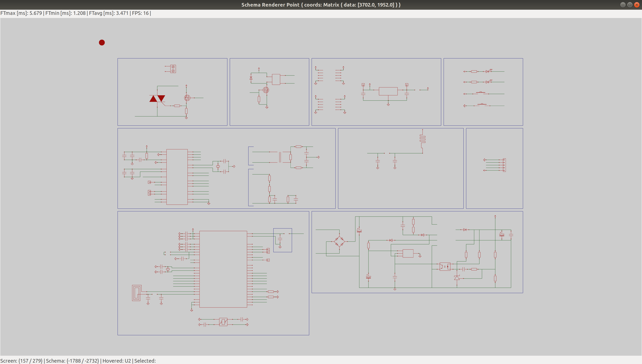Click the diamond bridge rectifier symbol
The height and width of the screenshot is (364, 642).
point(339,242)
